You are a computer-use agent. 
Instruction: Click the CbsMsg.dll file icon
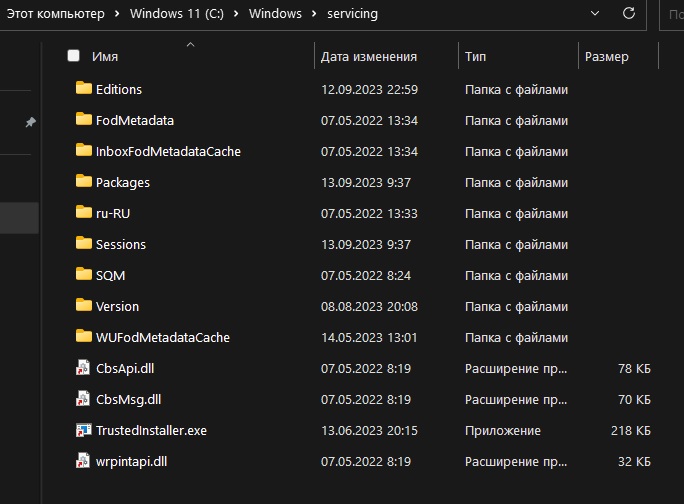[83, 399]
